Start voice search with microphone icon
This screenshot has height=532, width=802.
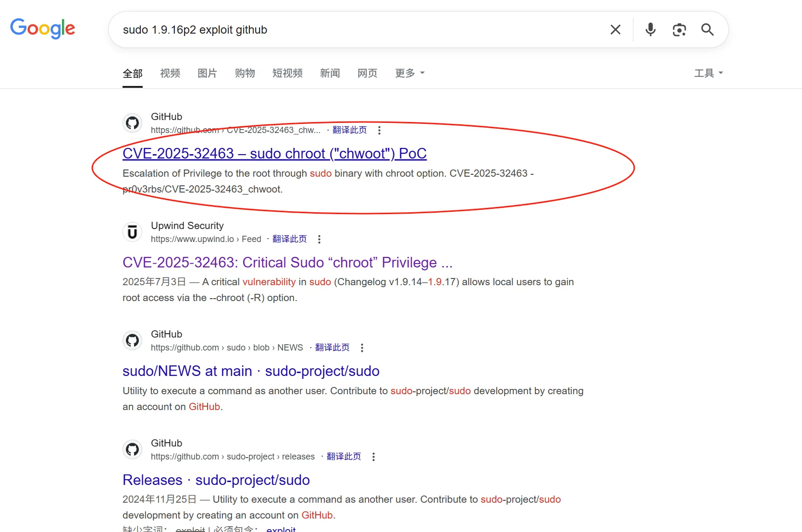coord(650,30)
